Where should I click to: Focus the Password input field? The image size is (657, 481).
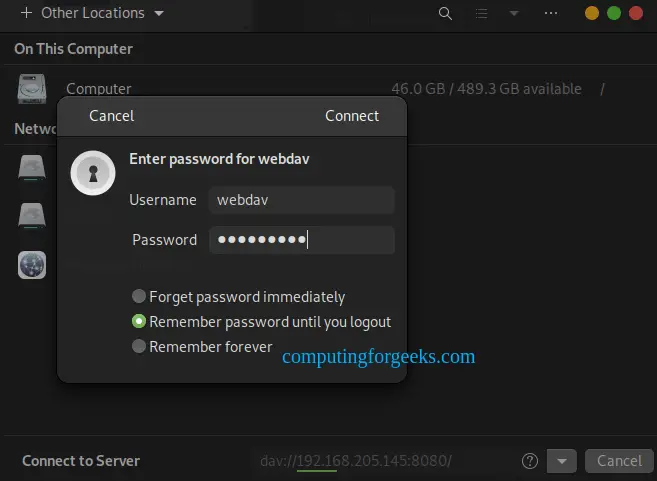(302, 240)
